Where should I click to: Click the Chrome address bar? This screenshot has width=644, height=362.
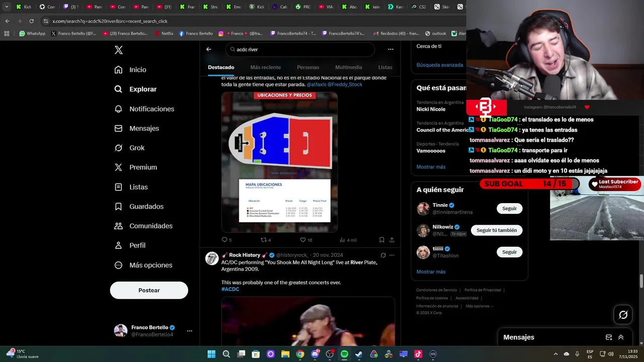pyautogui.click(x=252, y=21)
